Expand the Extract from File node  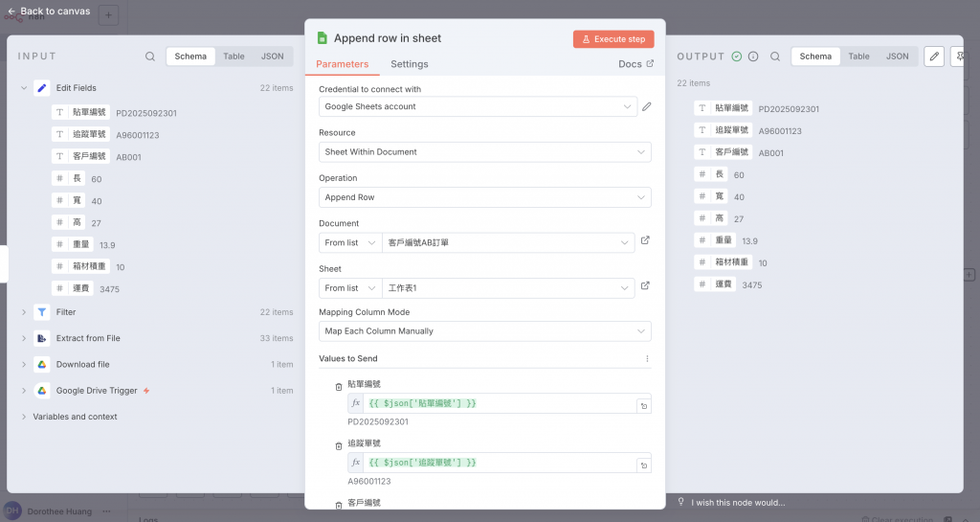coord(24,338)
